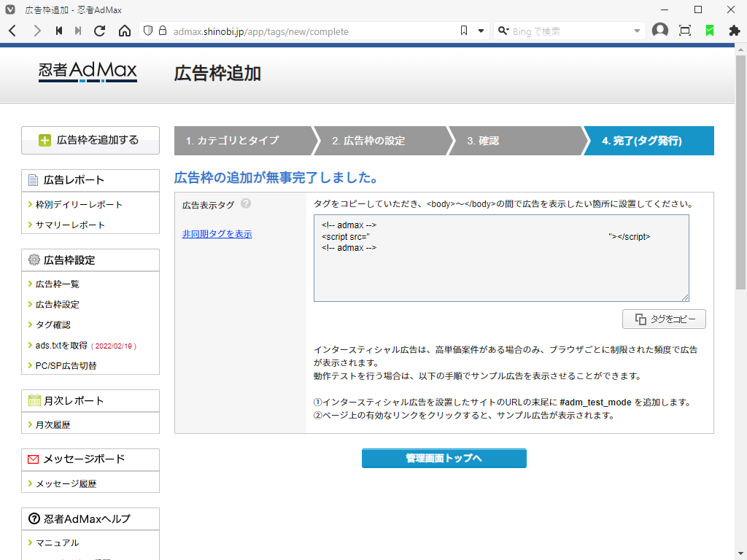The height and width of the screenshot is (560, 747).
Task: Select step 2. 広告枠の設定
Action: tap(380, 141)
